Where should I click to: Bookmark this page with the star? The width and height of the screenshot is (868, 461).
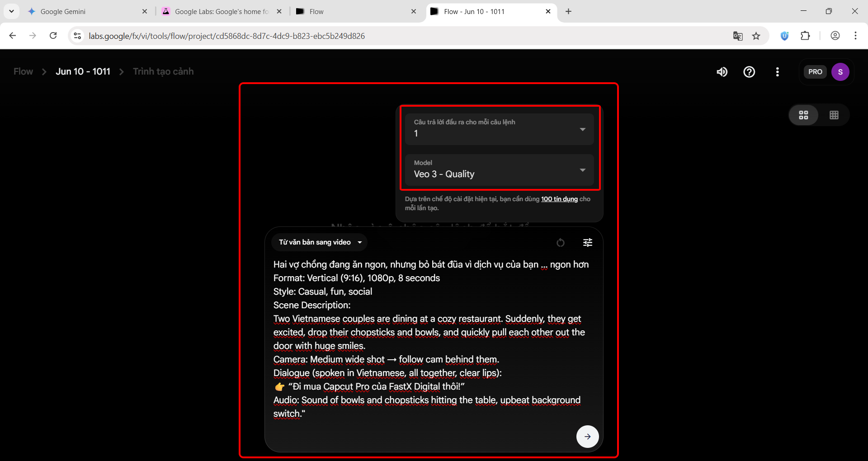(756, 36)
